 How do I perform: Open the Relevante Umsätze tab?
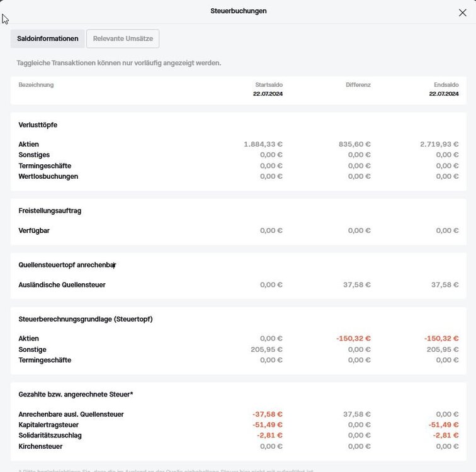click(123, 38)
